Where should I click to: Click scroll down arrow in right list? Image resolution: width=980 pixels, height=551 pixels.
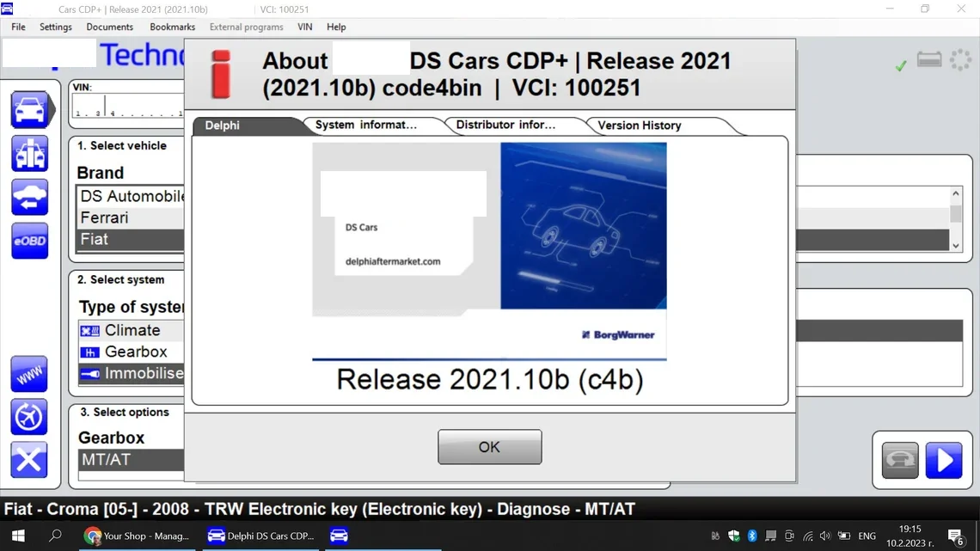[x=956, y=246]
